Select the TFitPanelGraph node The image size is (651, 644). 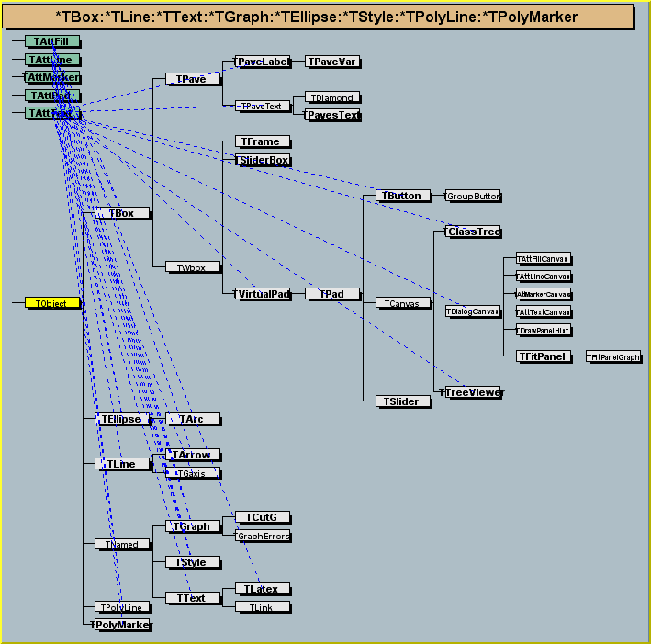pyautogui.click(x=613, y=356)
